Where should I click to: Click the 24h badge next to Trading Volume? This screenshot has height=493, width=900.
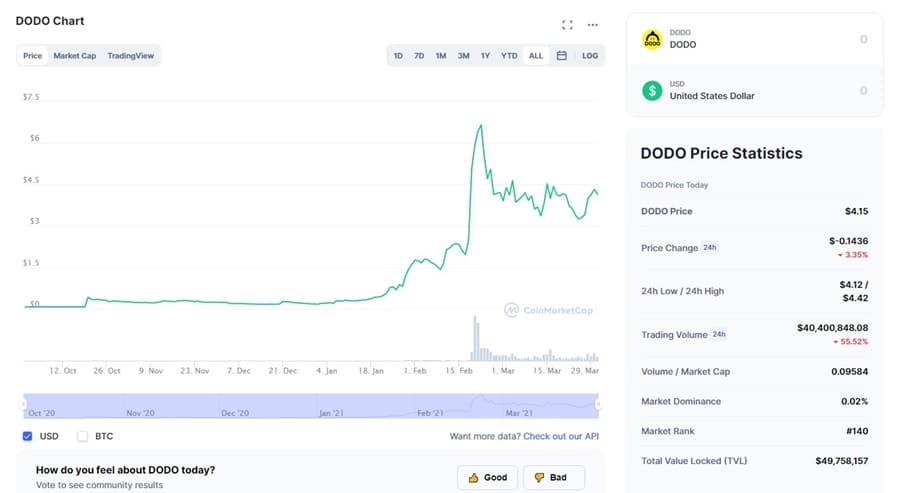point(718,334)
